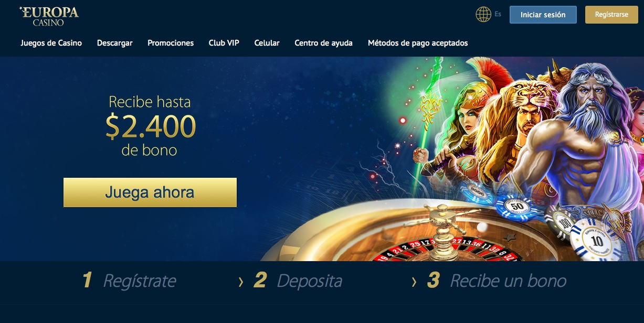Click the Registrarse button
The width and height of the screenshot is (644, 323).
coord(611,15)
